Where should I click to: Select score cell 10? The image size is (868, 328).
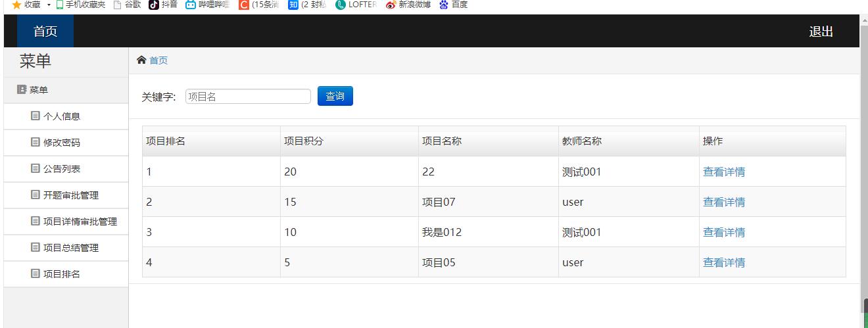click(x=349, y=232)
